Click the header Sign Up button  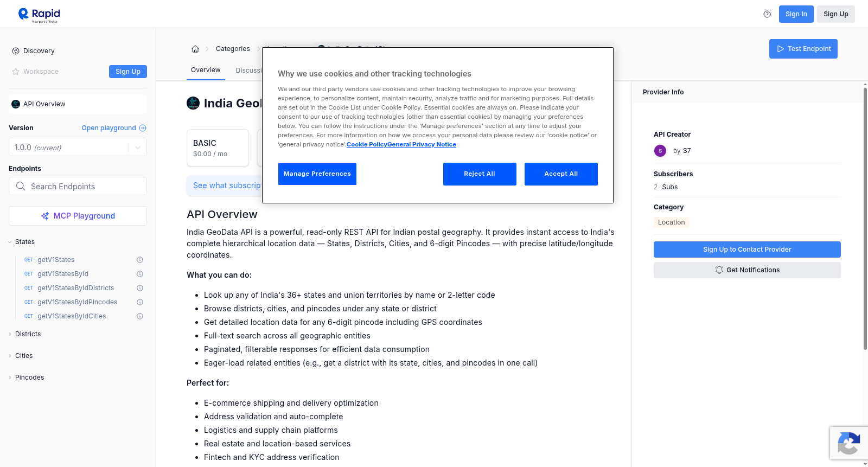tap(836, 14)
